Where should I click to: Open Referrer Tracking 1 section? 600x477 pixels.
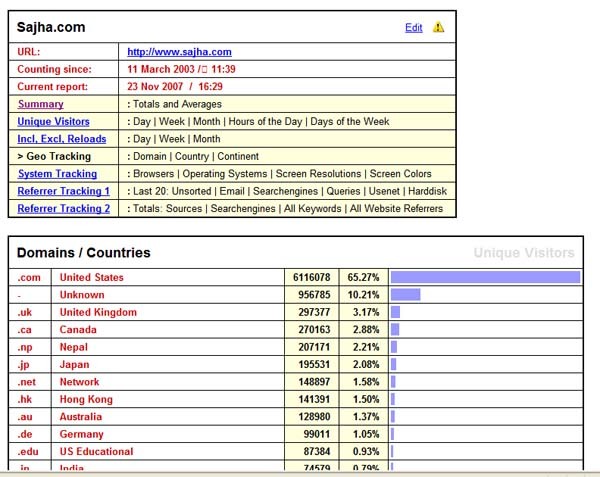click(x=63, y=191)
